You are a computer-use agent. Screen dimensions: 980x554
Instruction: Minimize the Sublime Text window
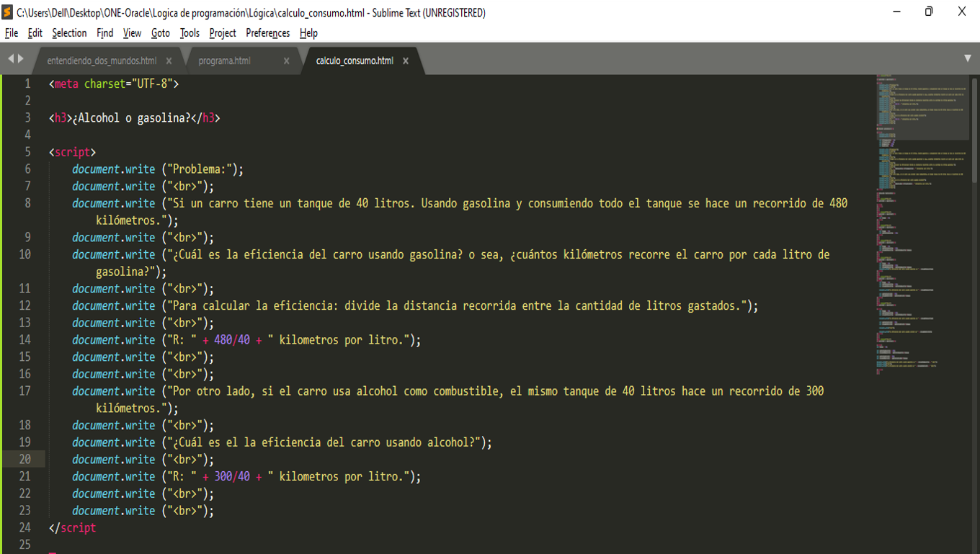(897, 12)
